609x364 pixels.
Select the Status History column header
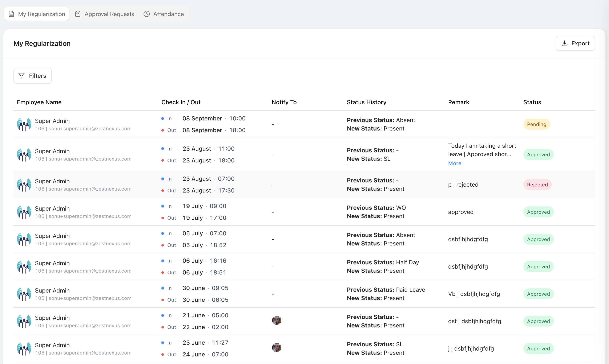click(366, 102)
